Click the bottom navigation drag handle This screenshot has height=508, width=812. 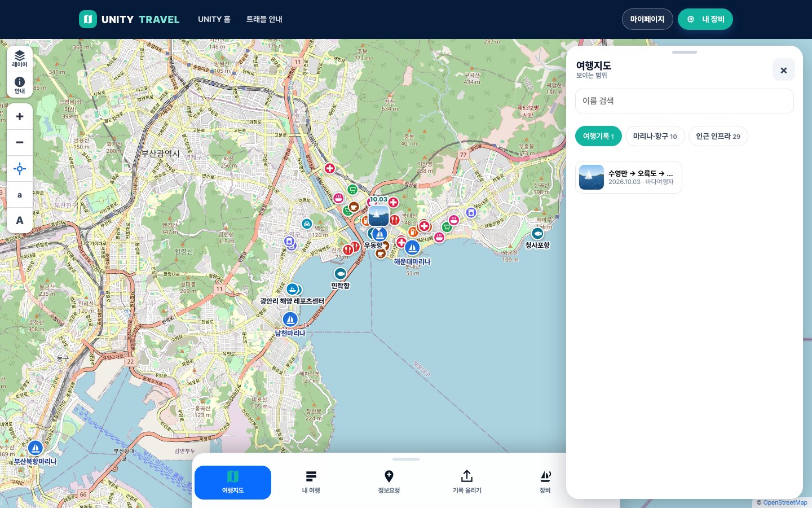click(406, 459)
